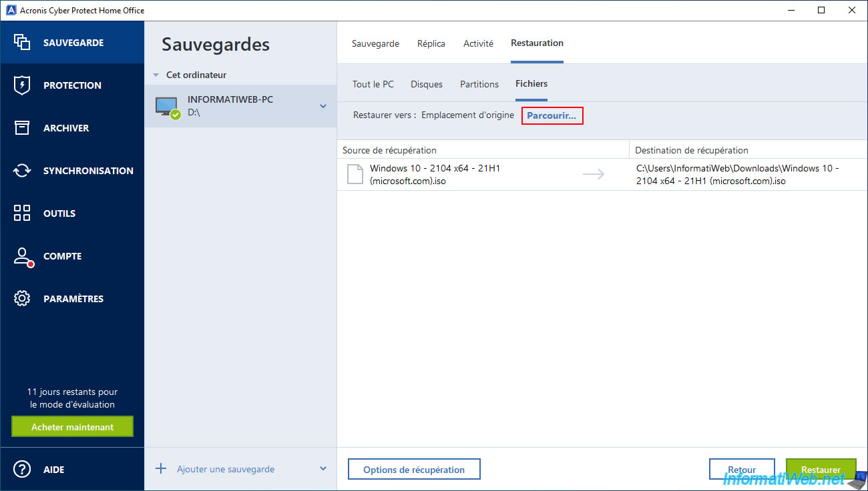
Task: Click the Outils grid icon
Action: [22, 213]
